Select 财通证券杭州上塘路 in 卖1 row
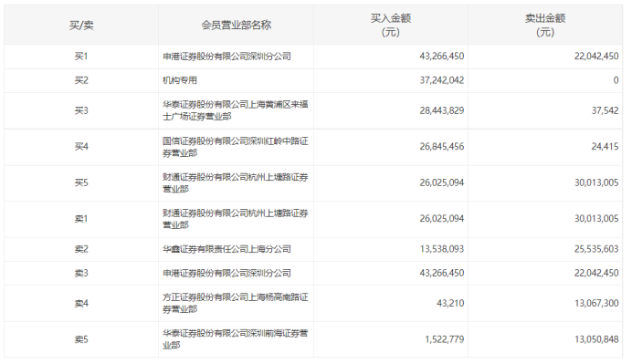 tap(236, 219)
